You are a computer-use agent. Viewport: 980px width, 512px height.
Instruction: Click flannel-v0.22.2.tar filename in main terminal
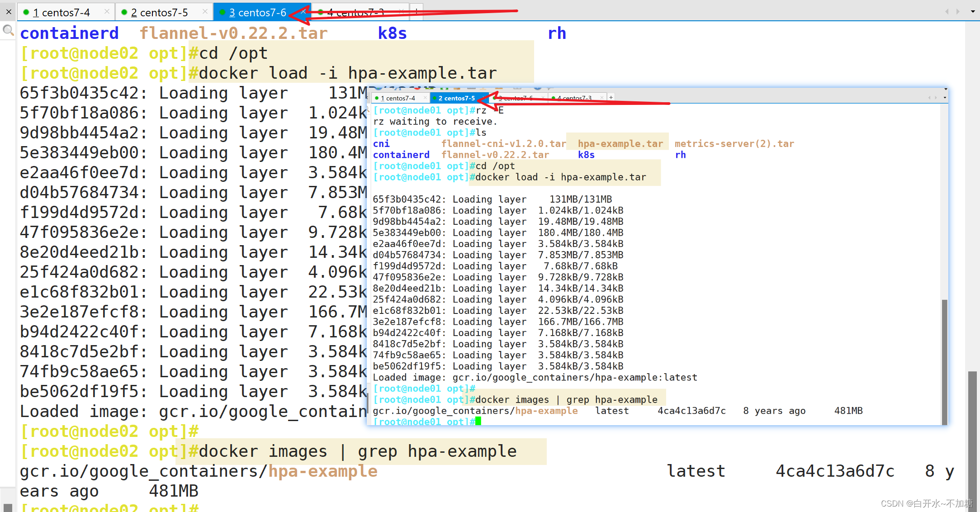click(233, 33)
